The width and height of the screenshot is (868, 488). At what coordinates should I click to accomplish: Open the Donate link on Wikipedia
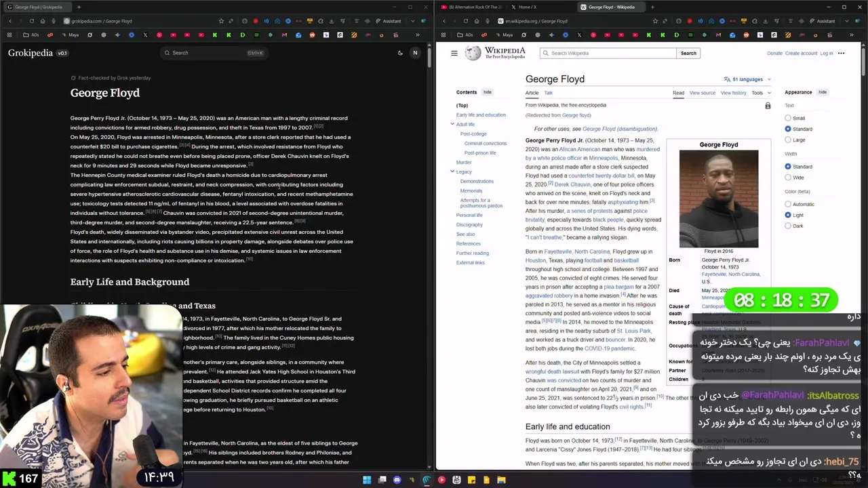[x=774, y=53]
